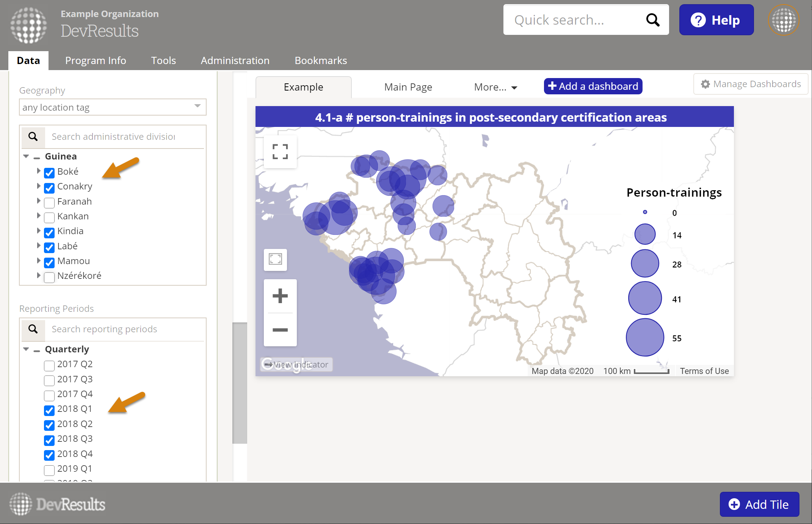812x524 pixels.
Task: Zoom in on the map with plus
Action: click(280, 296)
